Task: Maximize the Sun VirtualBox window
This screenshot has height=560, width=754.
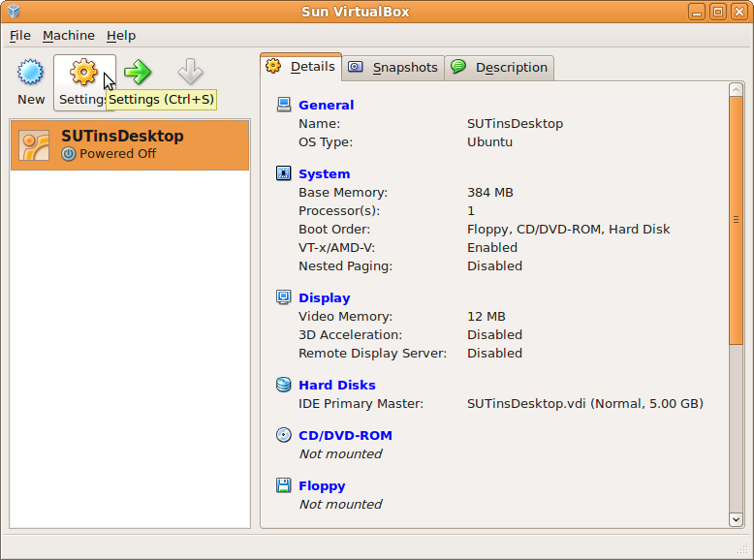Action: pos(718,12)
